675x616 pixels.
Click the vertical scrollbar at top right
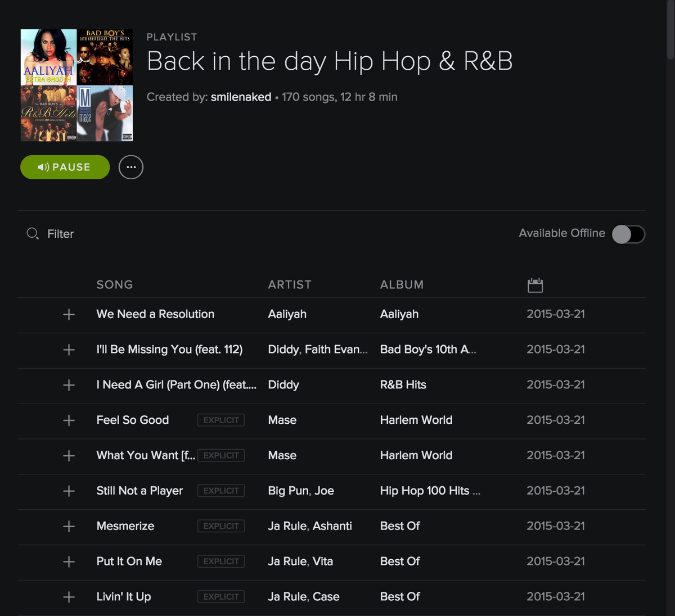click(671, 28)
